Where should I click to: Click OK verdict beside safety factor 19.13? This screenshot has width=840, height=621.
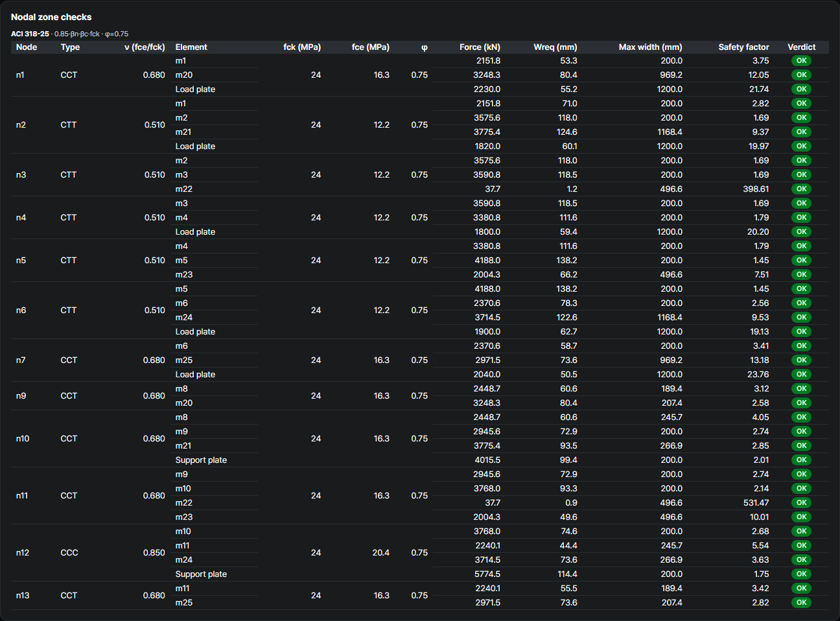click(x=802, y=332)
